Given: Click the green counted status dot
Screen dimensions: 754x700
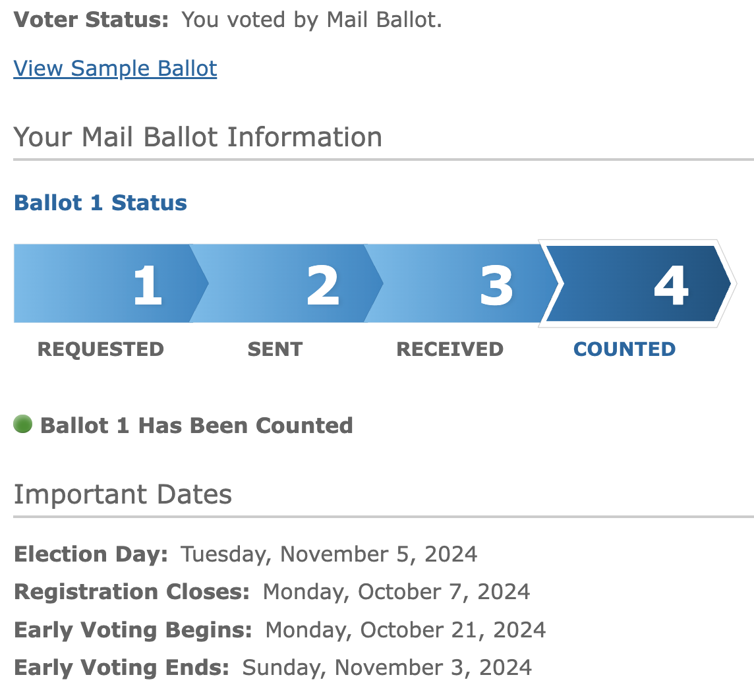Looking at the screenshot, I should pos(22,424).
